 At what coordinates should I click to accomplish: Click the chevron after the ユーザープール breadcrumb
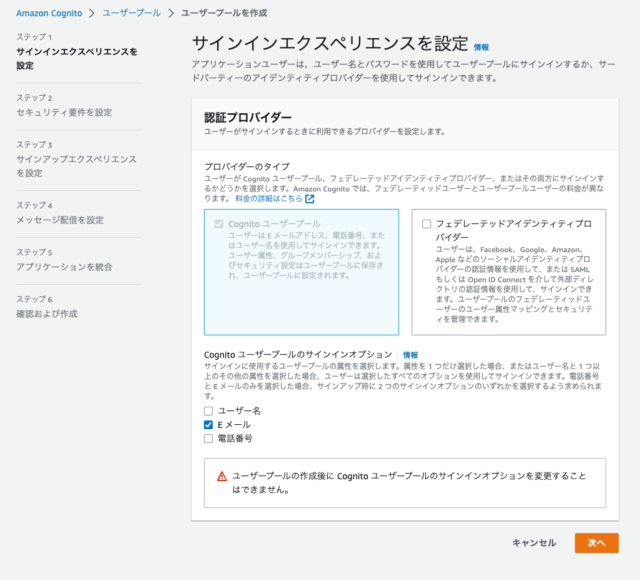pyautogui.click(x=171, y=13)
